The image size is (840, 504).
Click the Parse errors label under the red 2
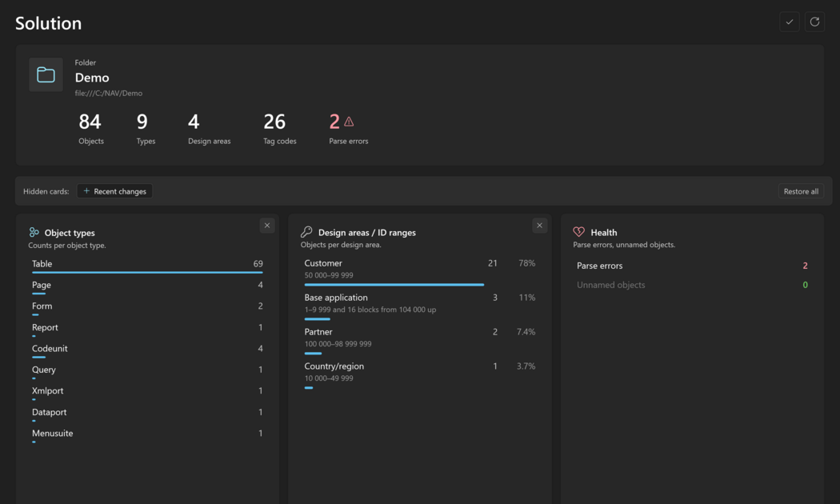pyautogui.click(x=348, y=142)
